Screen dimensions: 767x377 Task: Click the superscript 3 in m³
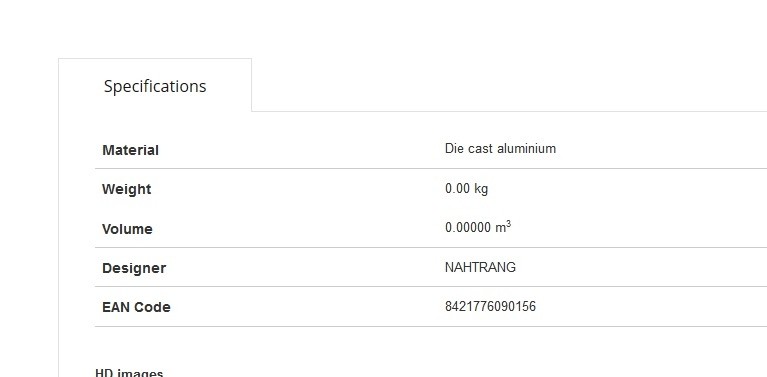click(509, 223)
